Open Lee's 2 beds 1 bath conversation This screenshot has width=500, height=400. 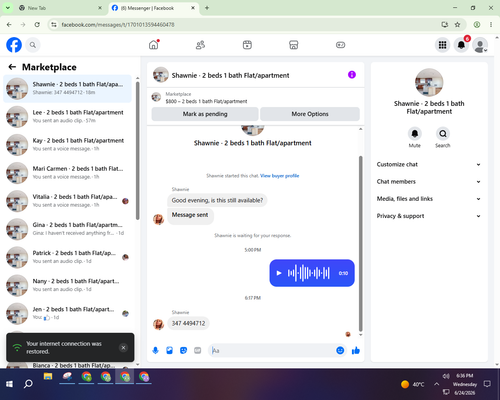[67, 117]
